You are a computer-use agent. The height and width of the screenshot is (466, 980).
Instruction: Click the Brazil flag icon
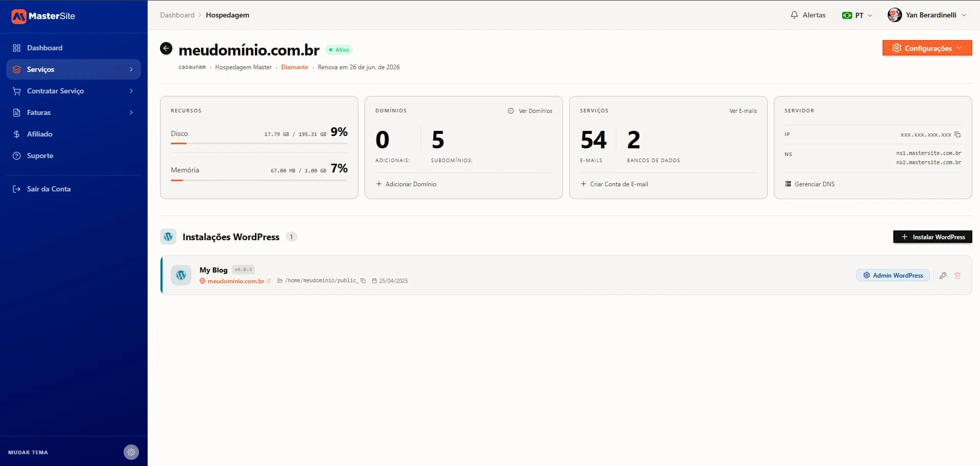click(847, 15)
